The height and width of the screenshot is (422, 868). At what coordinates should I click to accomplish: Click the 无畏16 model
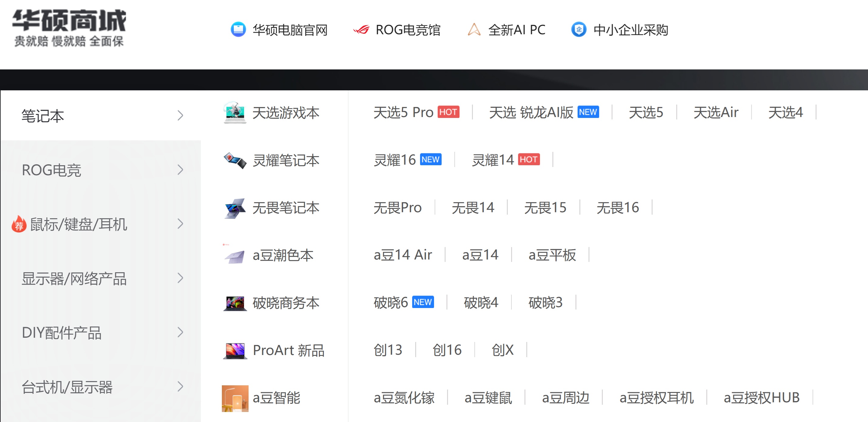[x=618, y=207]
